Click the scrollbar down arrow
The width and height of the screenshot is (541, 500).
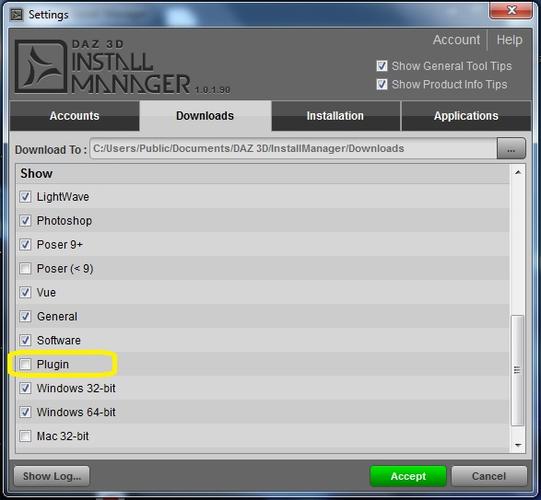click(x=518, y=445)
